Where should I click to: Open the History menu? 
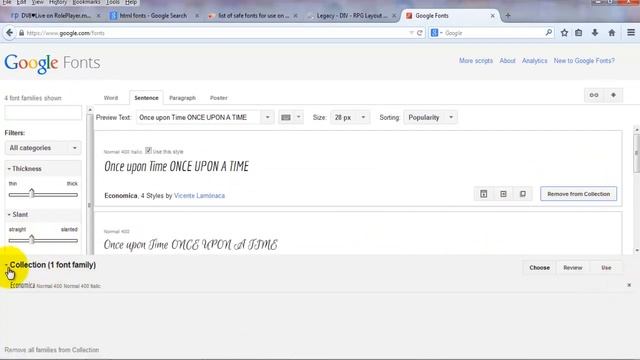[58, 2]
